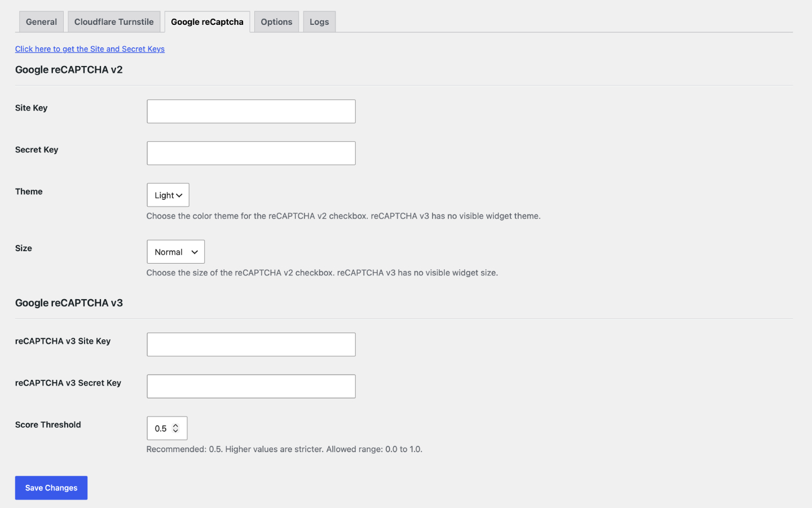The height and width of the screenshot is (508, 812).
Task: Click the Site Key label
Action: coord(31,108)
